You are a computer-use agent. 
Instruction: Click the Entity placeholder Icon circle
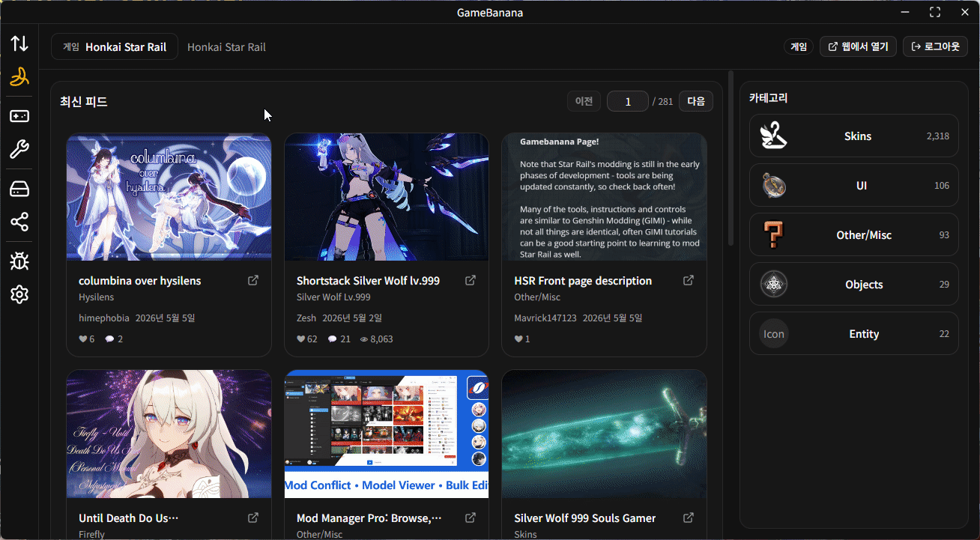pyautogui.click(x=774, y=334)
